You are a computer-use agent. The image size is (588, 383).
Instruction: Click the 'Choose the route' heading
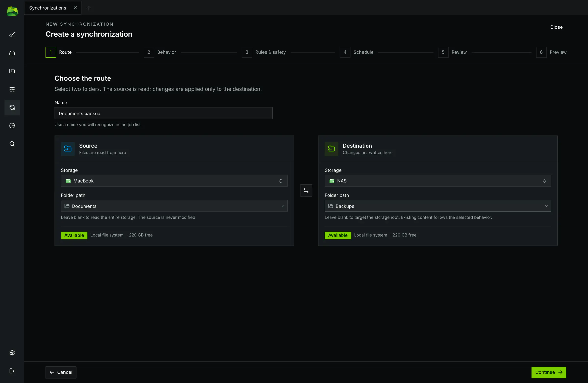coord(83,78)
